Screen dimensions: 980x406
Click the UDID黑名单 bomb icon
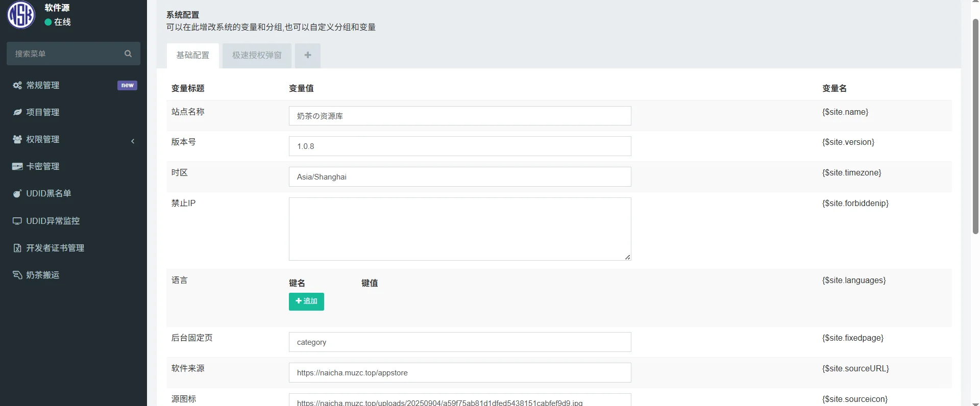[x=17, y=193]
